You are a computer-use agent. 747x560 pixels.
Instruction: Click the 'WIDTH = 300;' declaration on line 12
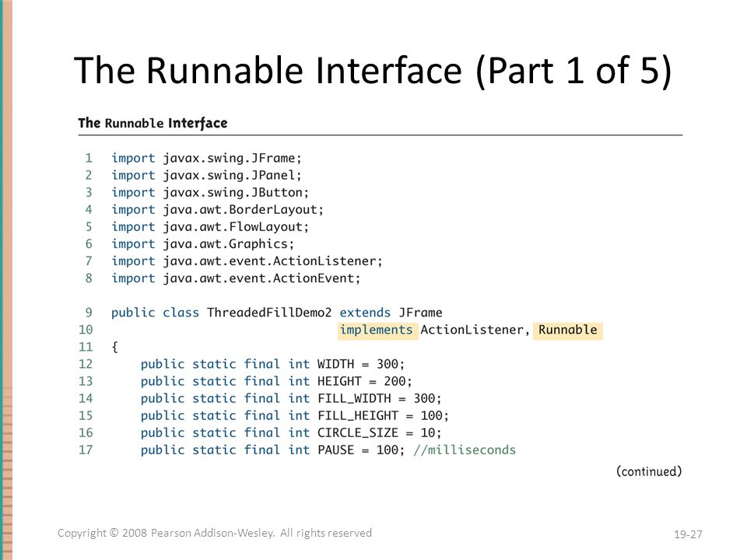[x=361, y=364]
